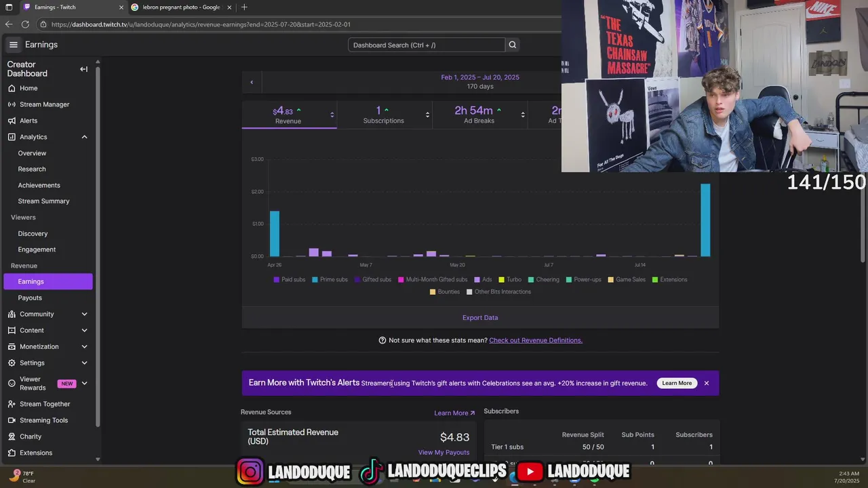Click the question mark help icon
The height and width of the screenshot is (488, 868).
click(382, 340)
